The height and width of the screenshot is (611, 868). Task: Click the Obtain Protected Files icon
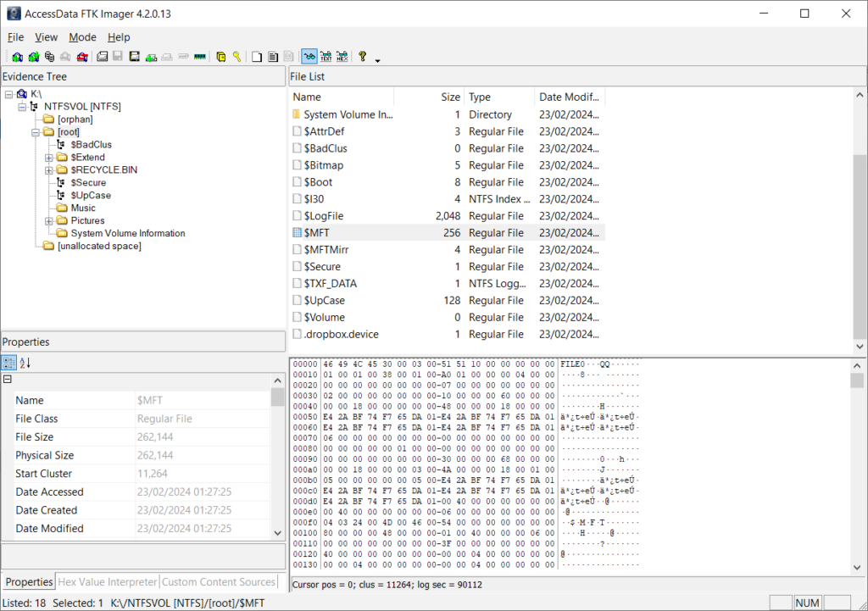point(221,57)
